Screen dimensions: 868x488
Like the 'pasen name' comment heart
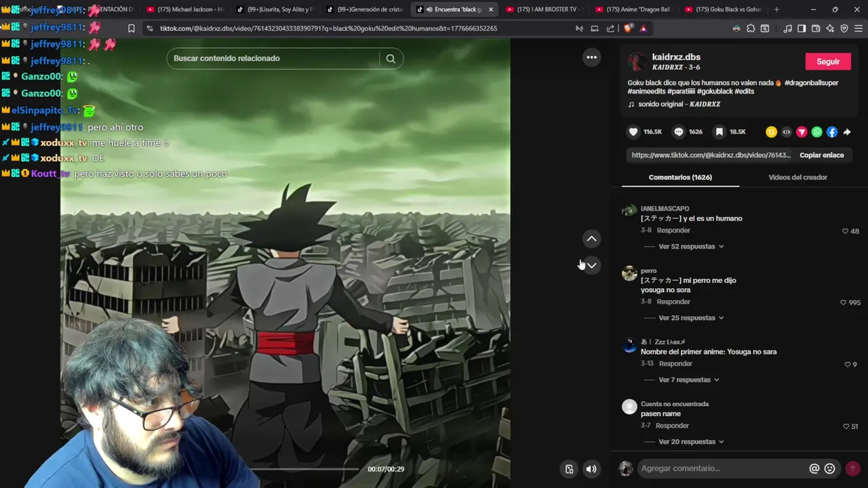(846, 426)
